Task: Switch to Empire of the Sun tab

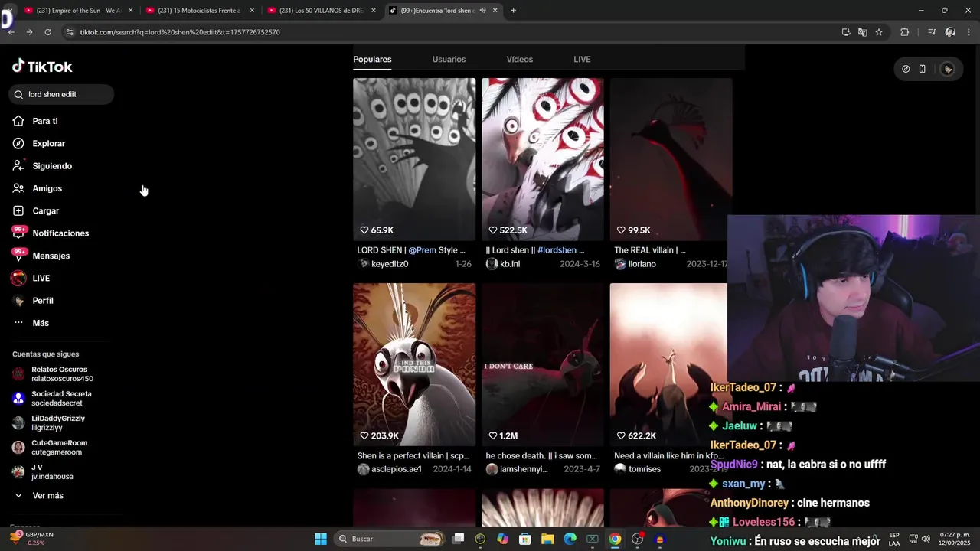Action: click(x=73, y=11)
